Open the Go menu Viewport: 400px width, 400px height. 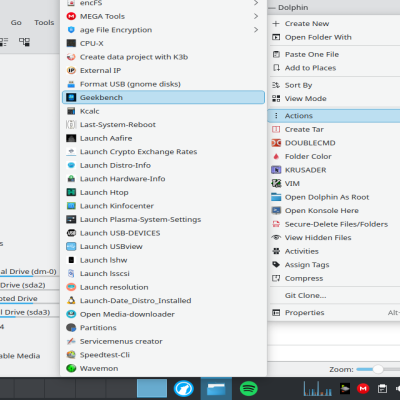[x=16, y=22]
